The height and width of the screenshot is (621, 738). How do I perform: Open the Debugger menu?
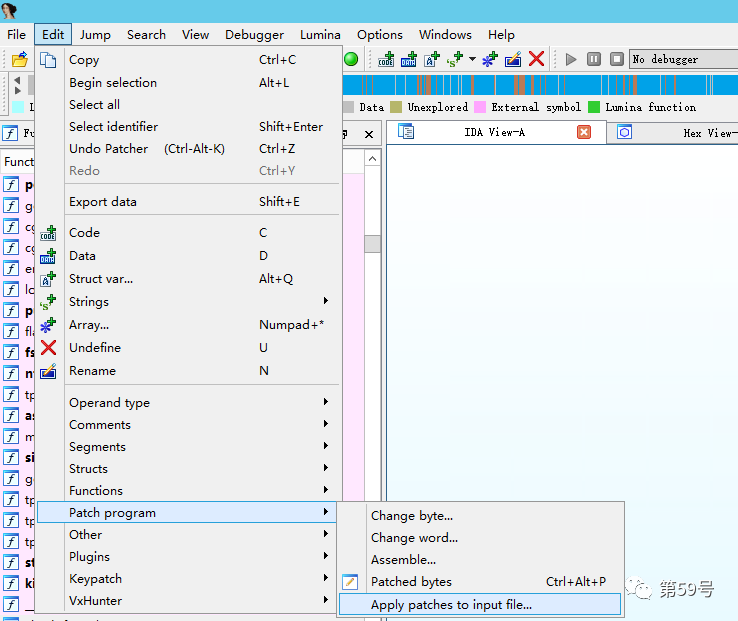(x=254, y=35)
